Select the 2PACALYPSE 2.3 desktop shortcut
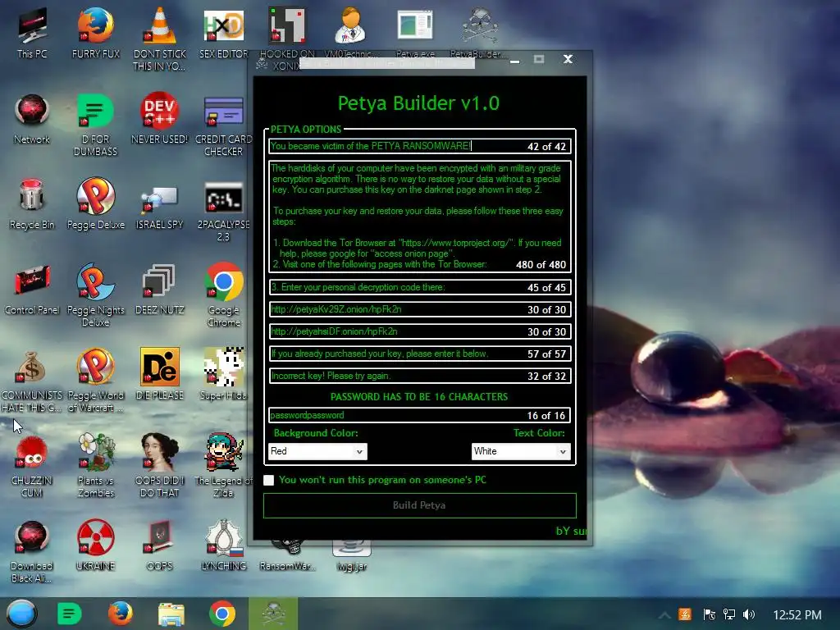 (x=223, y=211)
